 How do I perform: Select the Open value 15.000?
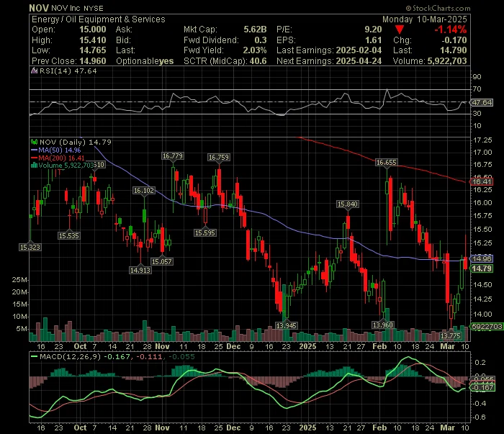click(x=93, y=30)
